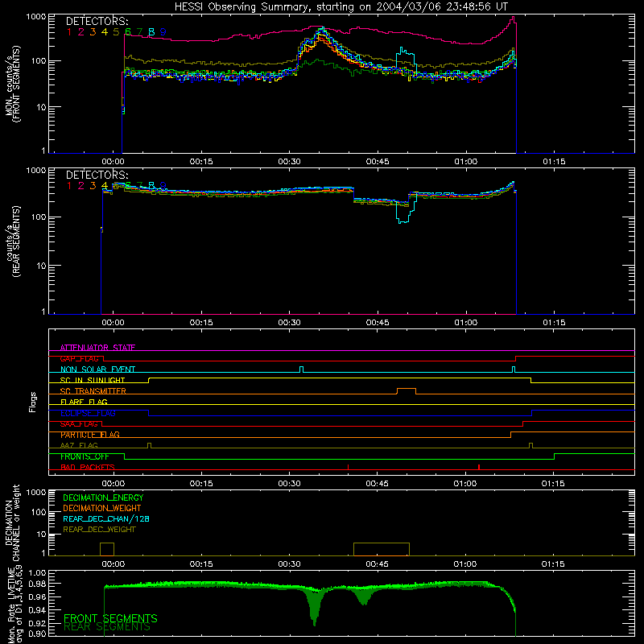Click the SAA_FLAG label

[x=79, y=423]
